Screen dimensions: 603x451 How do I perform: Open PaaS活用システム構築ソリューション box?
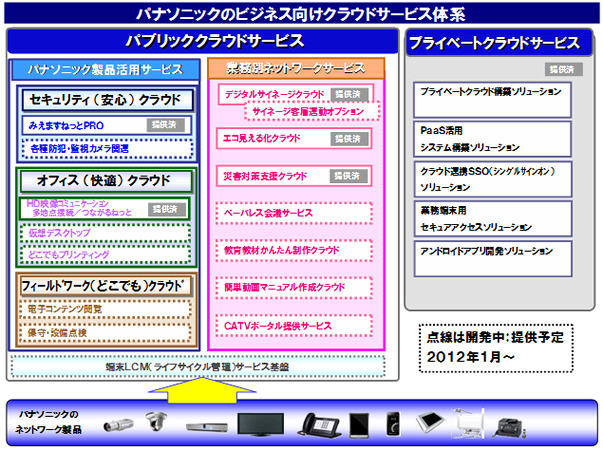coord(492,139)
